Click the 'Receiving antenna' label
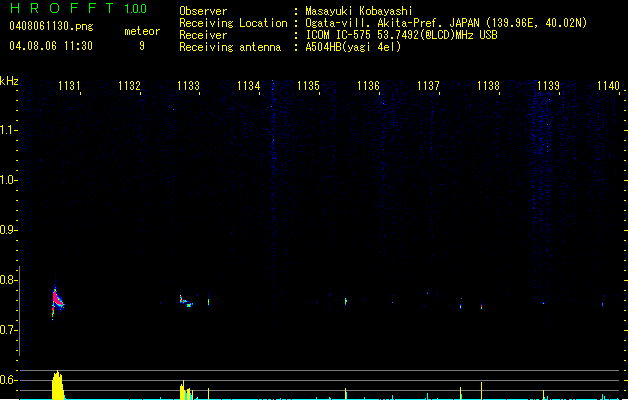The image size is (629, 400). click(x=230, y=47)
